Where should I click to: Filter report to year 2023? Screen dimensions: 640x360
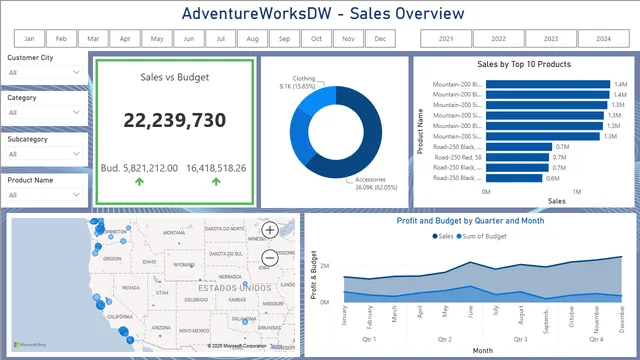551,39
